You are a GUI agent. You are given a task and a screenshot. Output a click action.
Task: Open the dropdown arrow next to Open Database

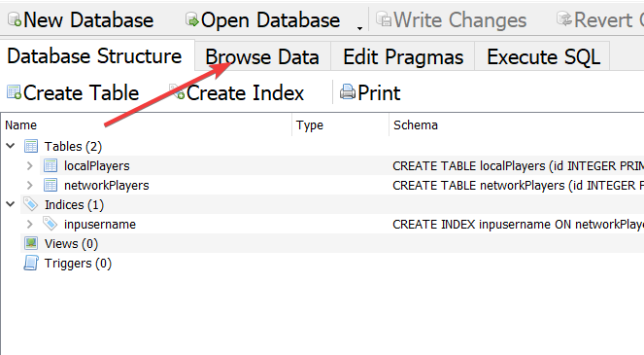[359, 28]
